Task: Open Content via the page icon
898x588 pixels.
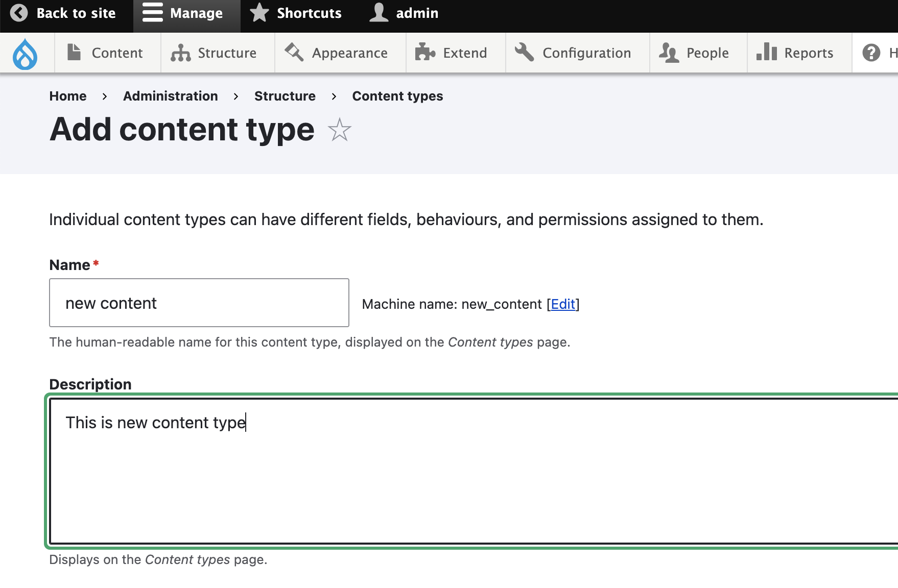Action: click(75, 52)
